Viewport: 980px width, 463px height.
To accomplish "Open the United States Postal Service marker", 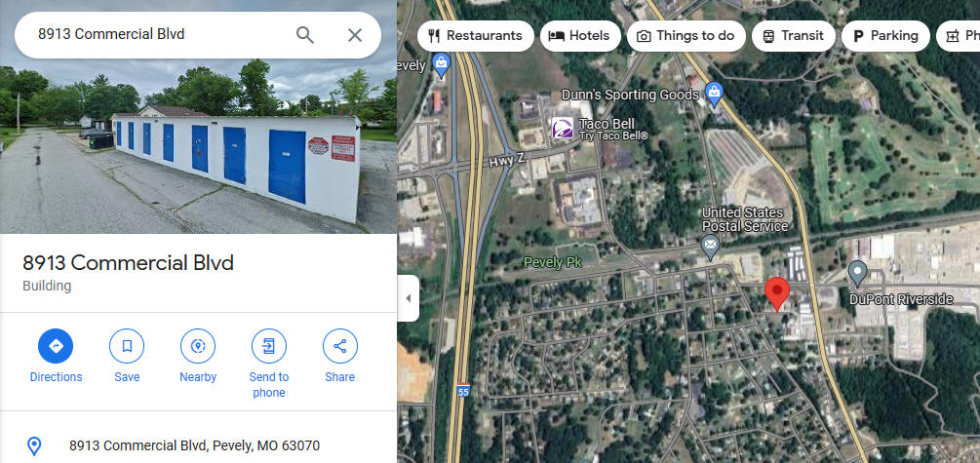I will pyautogui.click(x=709, y=248).
